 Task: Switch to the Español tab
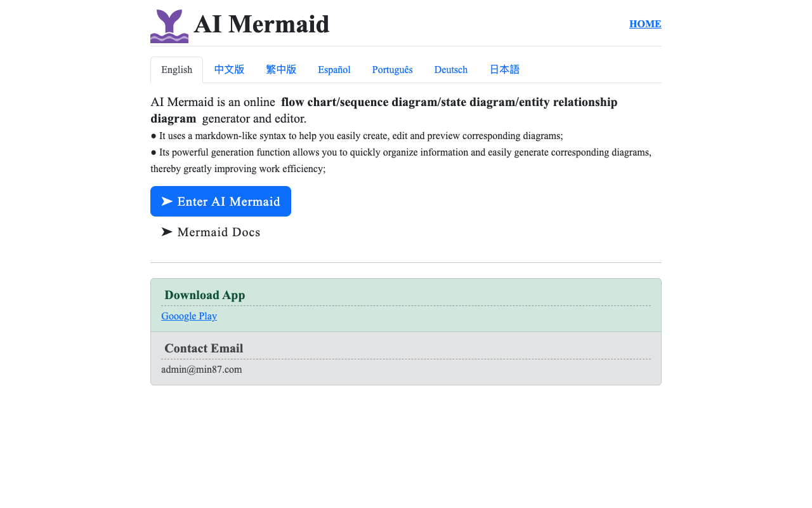[x=334, y=70]
